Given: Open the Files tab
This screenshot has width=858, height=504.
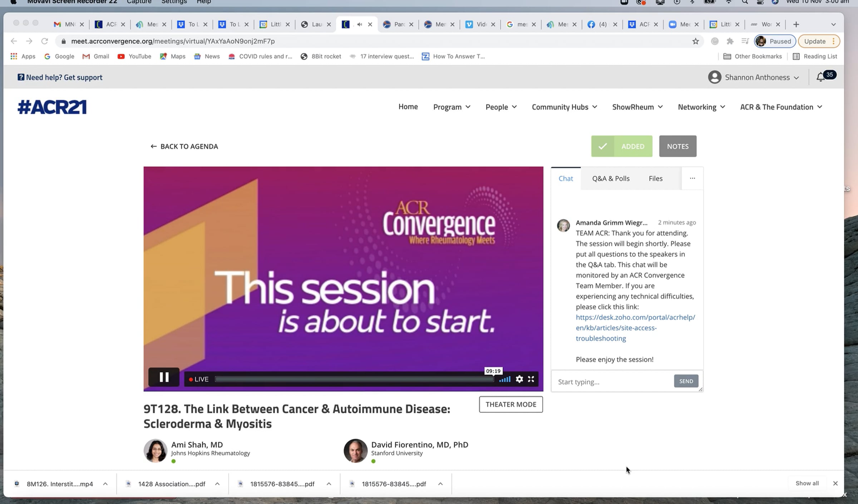Looking at the screenshot, I should (655, 179).
